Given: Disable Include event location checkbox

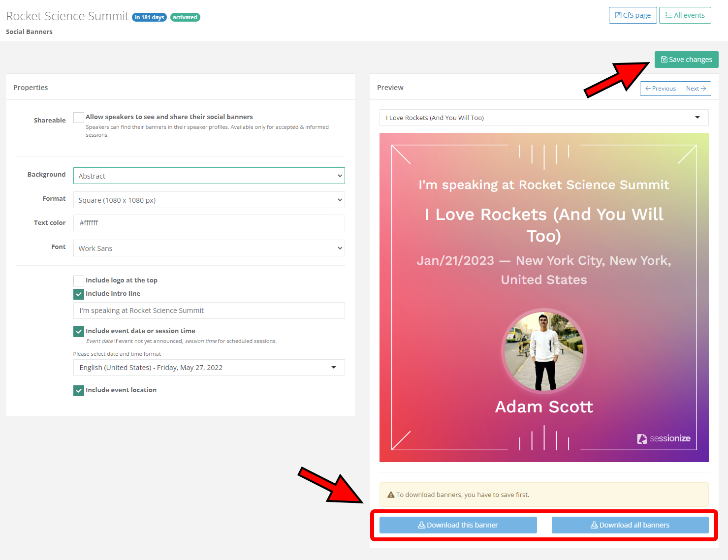Looking at the screenshot, I should pyautogui.click(x=79, y=391).
